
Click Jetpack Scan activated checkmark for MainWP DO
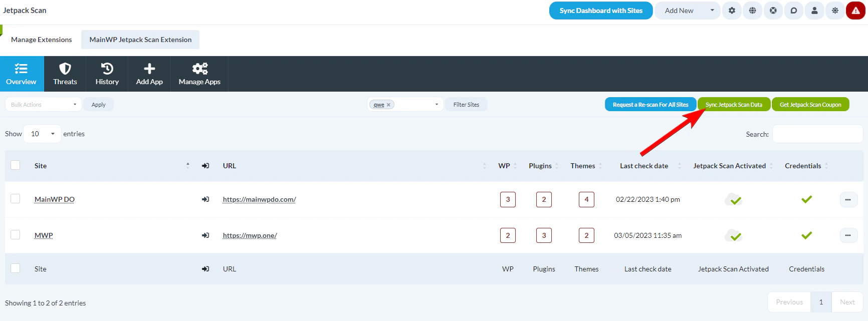tap(733, 199)
